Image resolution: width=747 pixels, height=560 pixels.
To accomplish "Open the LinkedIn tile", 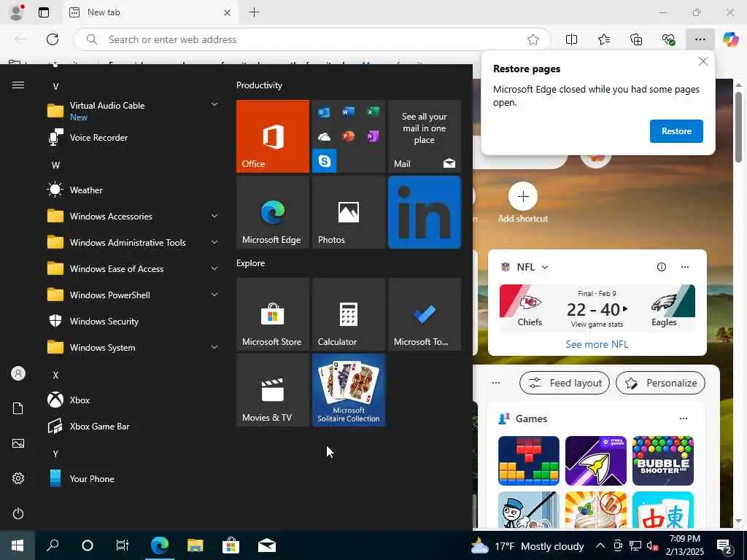I will coord(425,212).
